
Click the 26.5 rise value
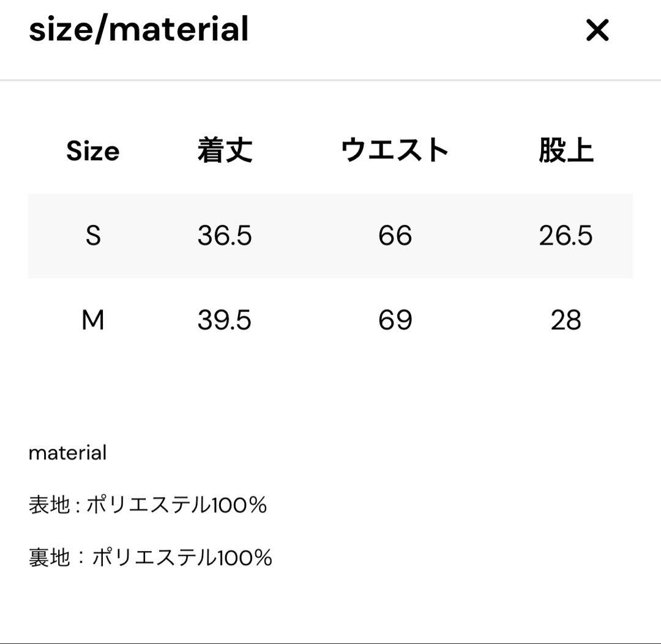(566, 237)
